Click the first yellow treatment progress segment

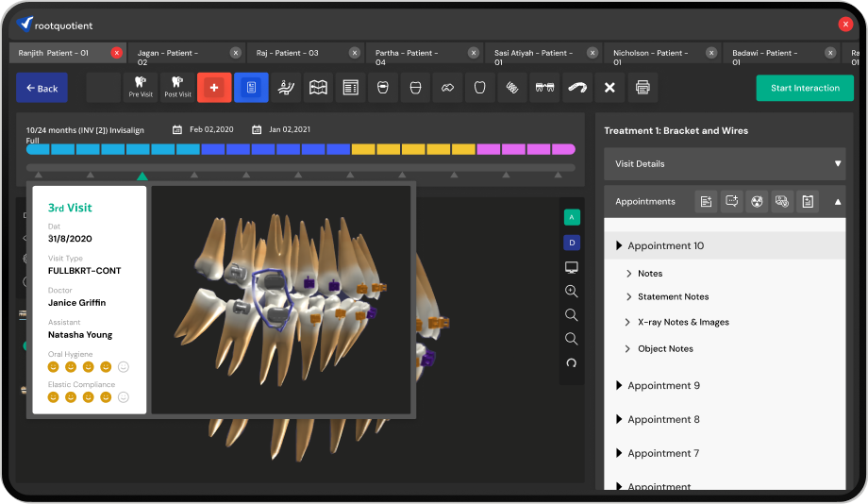[x=363, y=149]
